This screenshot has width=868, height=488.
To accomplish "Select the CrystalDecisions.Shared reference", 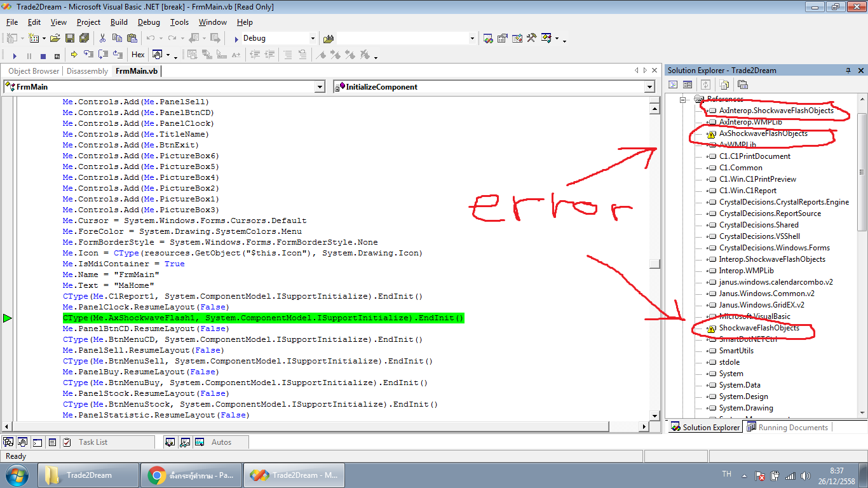I will coord(759,225).
